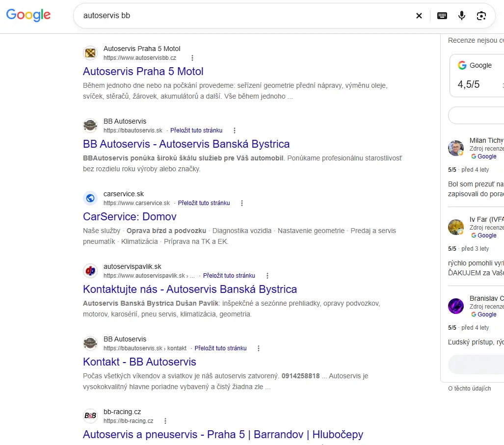This screenshot has height=445, width=504.
Task: Start voice search with microphone icon
Action: [462, 15]
